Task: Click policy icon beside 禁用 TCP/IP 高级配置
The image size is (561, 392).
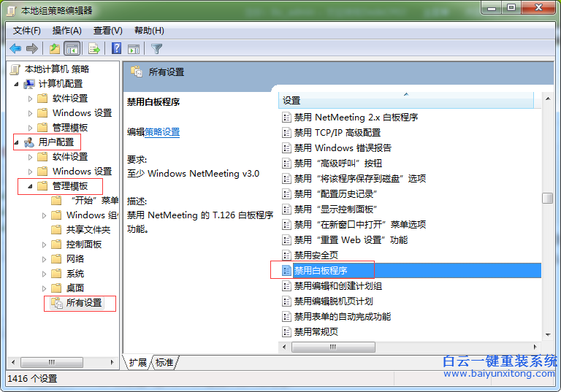Action: (286, 133)
